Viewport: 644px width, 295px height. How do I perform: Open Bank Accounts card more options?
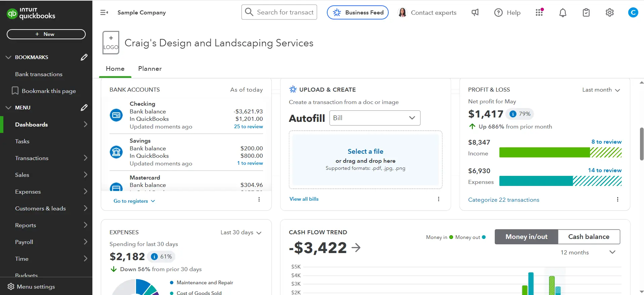[x=259, y=199]
